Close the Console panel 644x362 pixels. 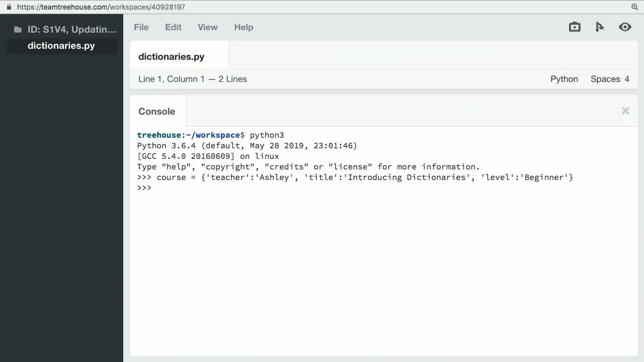625,111
